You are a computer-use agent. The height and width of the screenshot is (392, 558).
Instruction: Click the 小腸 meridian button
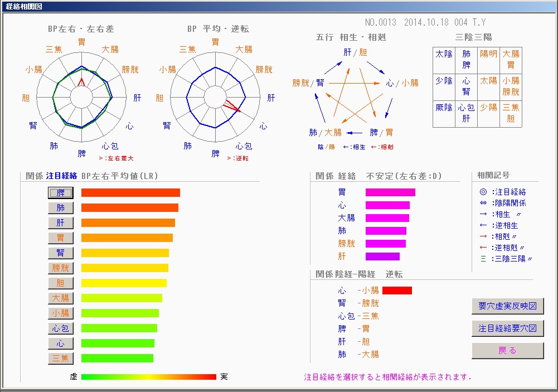point(60,313)
